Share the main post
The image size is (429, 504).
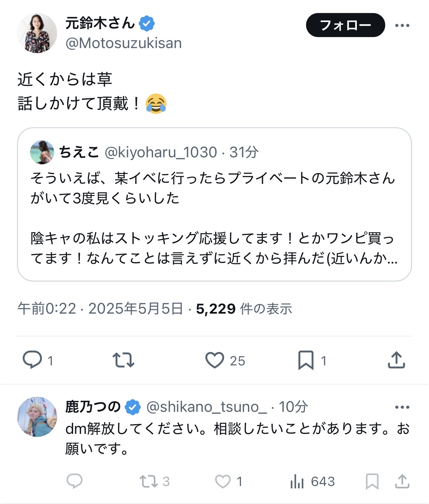396,360
